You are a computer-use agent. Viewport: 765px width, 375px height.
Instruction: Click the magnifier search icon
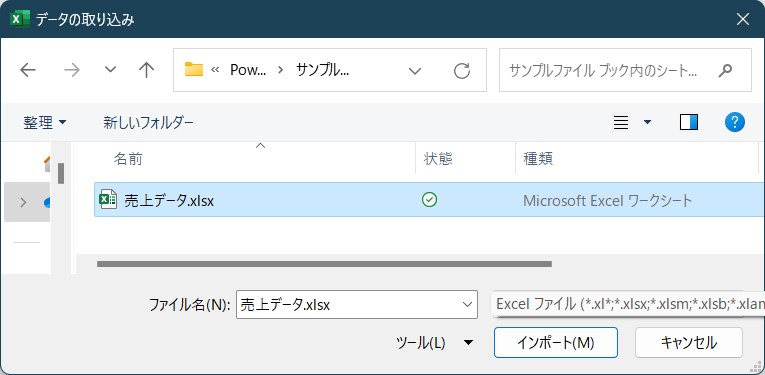[725, 70]
